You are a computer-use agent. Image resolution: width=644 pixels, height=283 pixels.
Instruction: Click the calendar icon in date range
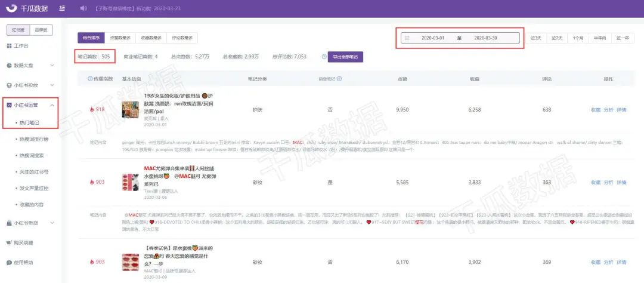[407, 38]
